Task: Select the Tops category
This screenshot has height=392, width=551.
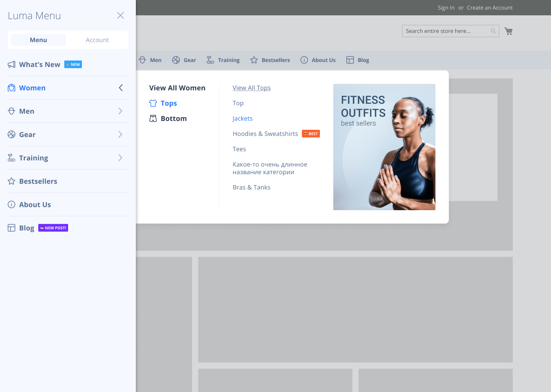Action: click(x=169, y=103)
